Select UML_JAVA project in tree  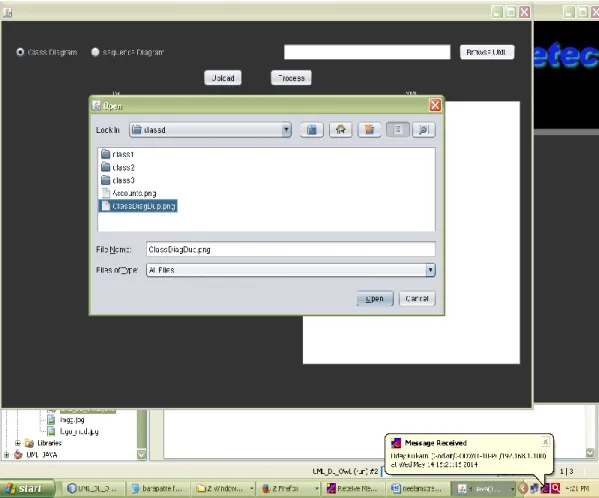tap(42, 455)
